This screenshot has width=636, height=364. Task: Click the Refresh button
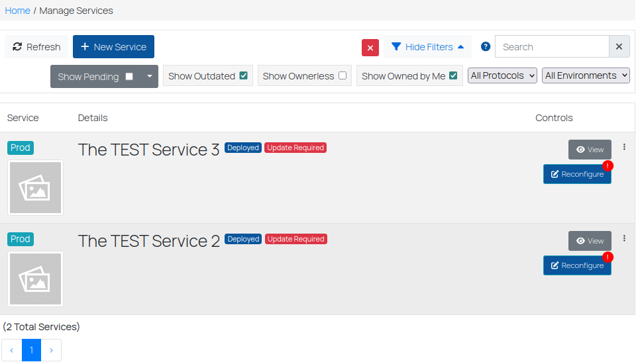[x=36, y=46]
